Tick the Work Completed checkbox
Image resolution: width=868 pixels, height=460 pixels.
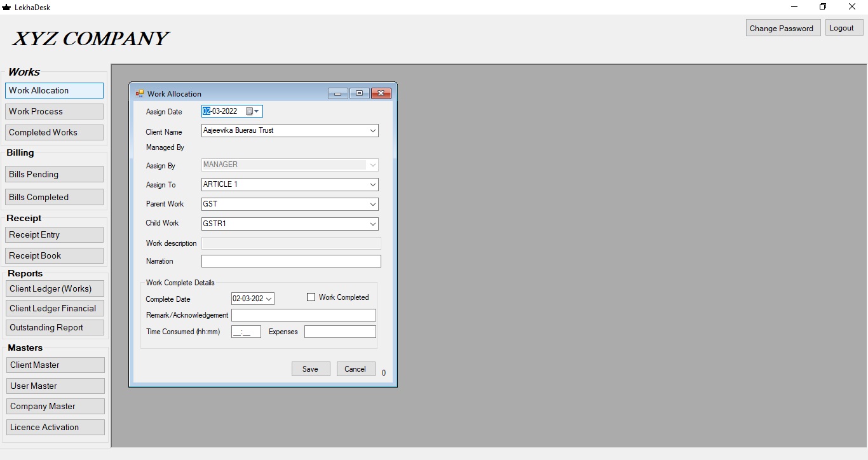311,297
